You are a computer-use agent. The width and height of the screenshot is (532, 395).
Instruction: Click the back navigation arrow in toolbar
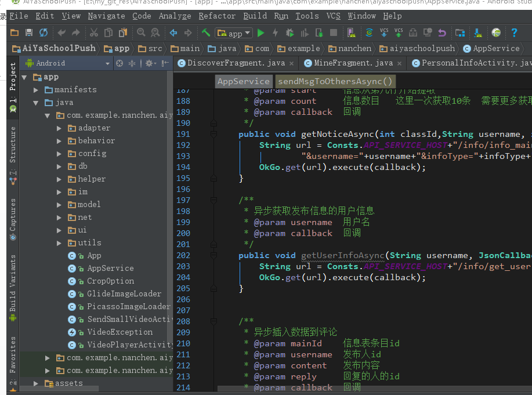(173, 33)
